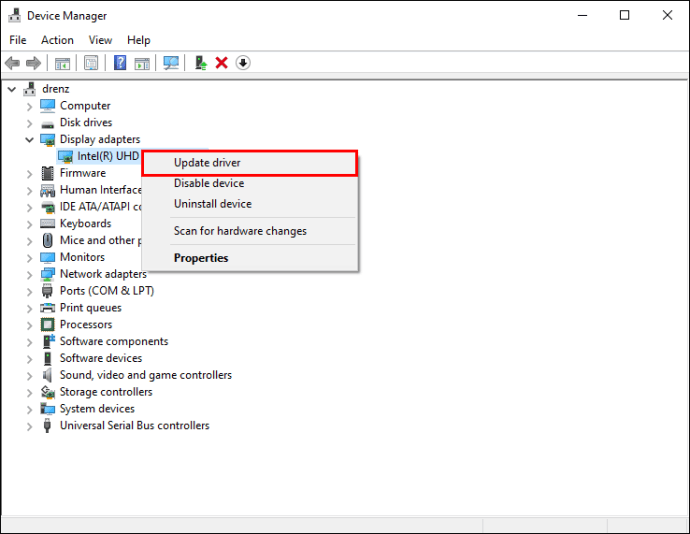690x534 pixels.
Task: Click the Mice and other pointing devices icon
Action: tap(48, 240)
